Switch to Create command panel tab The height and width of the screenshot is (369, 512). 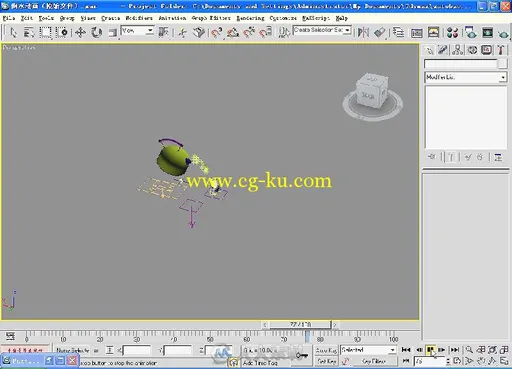429,50
